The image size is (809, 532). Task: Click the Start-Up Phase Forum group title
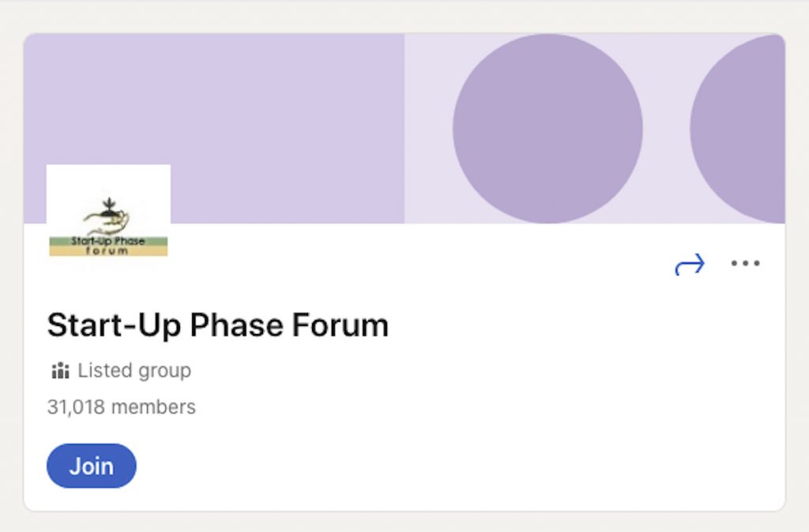218,325
